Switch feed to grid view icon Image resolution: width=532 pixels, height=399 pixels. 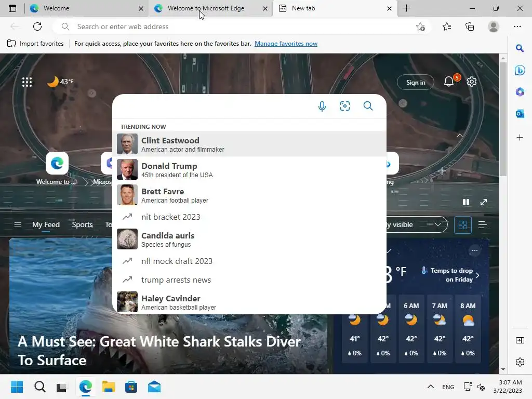(463, 224)
